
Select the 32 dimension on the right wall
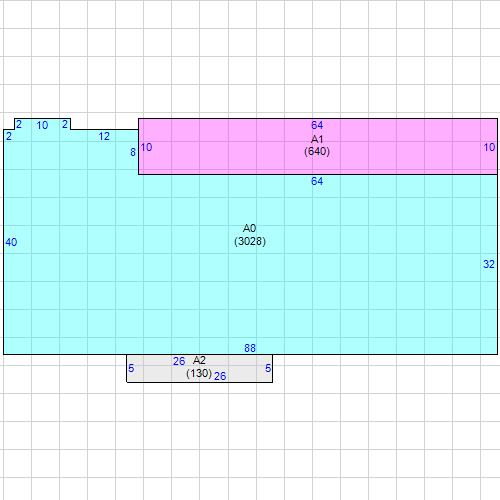click(489, 264)
